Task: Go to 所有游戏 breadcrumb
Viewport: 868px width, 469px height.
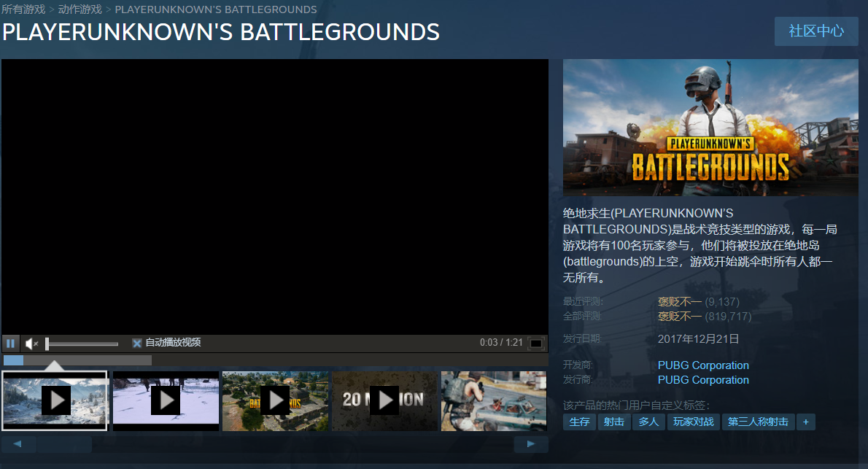Action: [x=23, y=9]
